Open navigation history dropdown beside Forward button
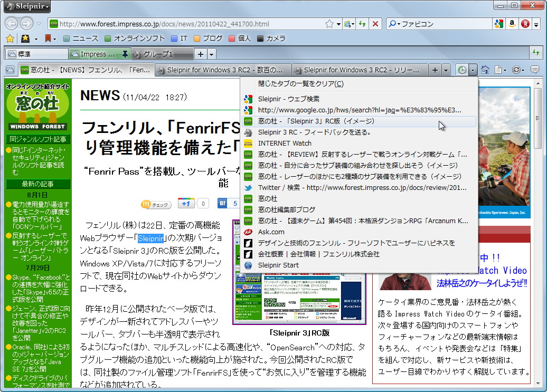547x392 pixels. (39, 24)
